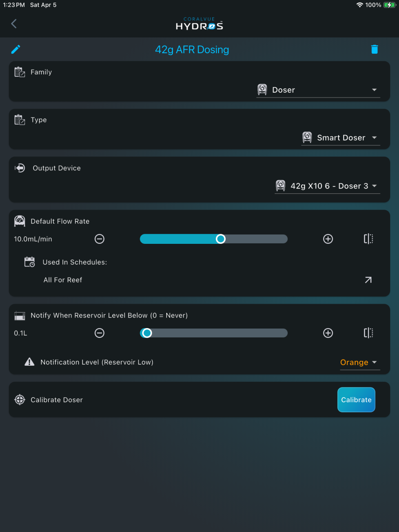Increase reservoir level threshold with plus icon
399x532 pixels.
tap(328, 333)
